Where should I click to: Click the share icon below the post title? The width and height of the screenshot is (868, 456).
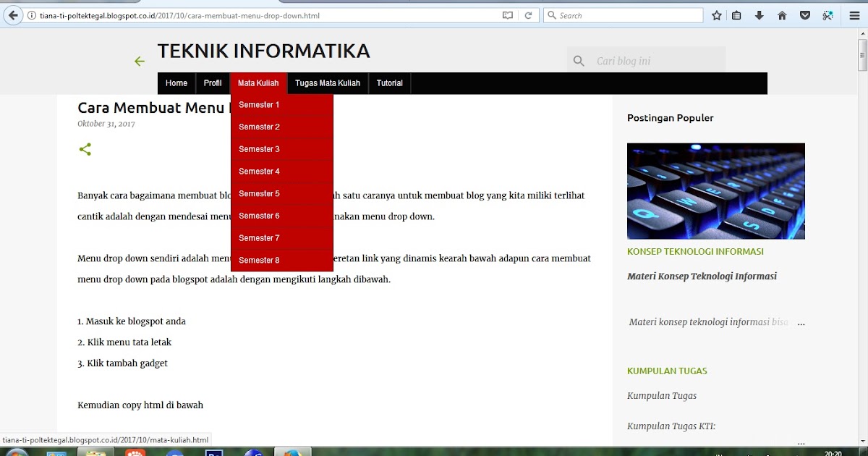[85, 149]
